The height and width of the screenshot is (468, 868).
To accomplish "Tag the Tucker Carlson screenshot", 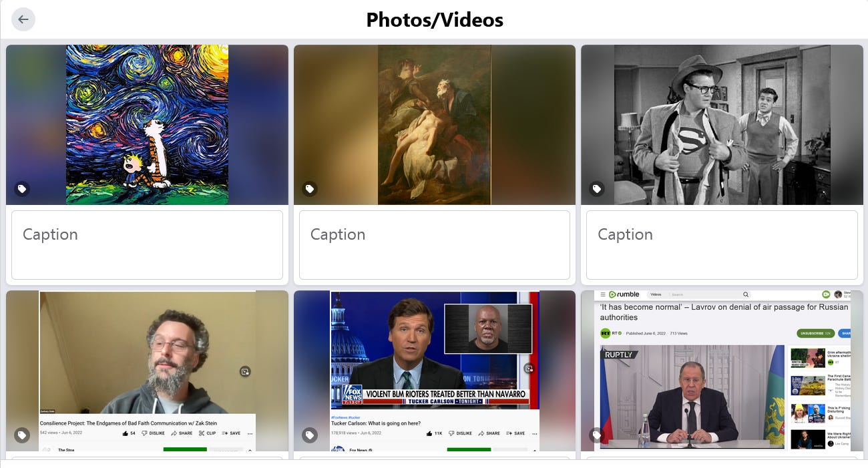I will click(x=309, y=435).
